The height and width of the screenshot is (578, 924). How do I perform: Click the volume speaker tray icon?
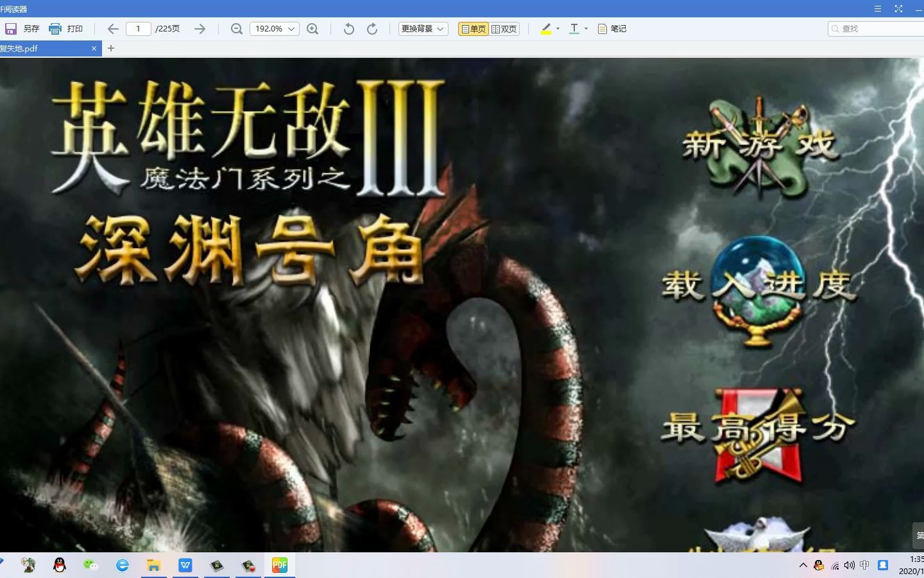[850, 565]
